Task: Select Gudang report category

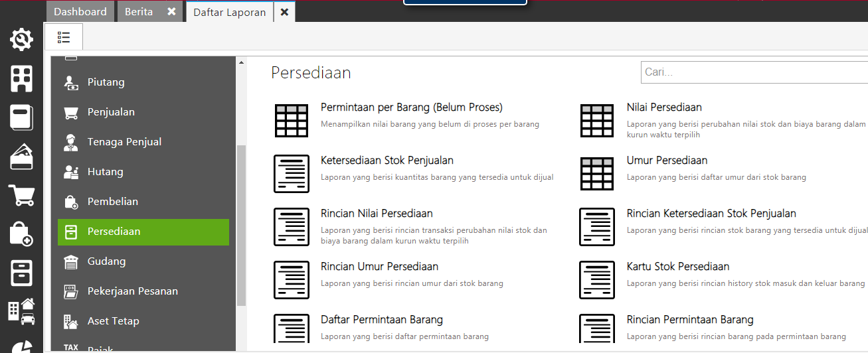Action: 106,261
